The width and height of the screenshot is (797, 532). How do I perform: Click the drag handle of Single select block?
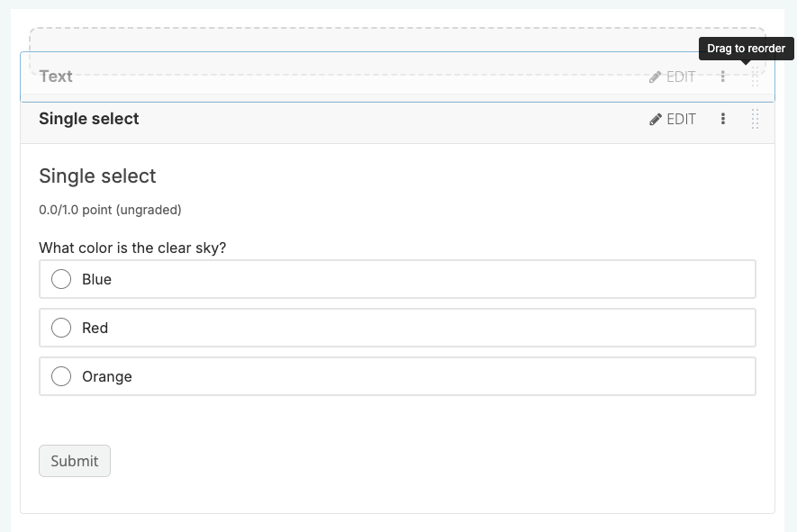pos(756,119)
